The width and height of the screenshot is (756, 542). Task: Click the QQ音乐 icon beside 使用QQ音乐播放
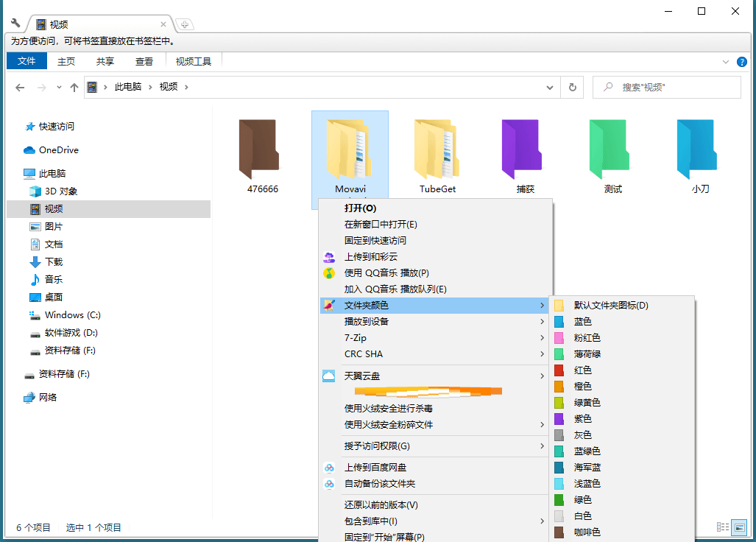pyautogui.click(x=330, y=272)
